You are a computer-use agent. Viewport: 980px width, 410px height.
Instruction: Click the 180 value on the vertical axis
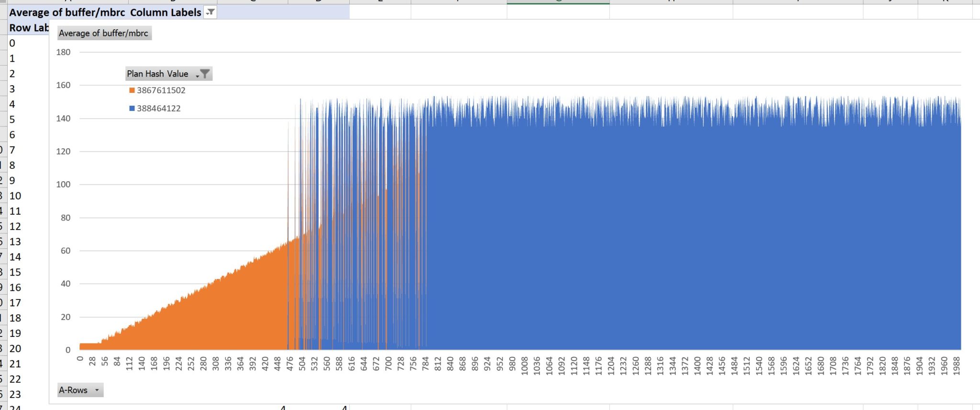point(63,52)
